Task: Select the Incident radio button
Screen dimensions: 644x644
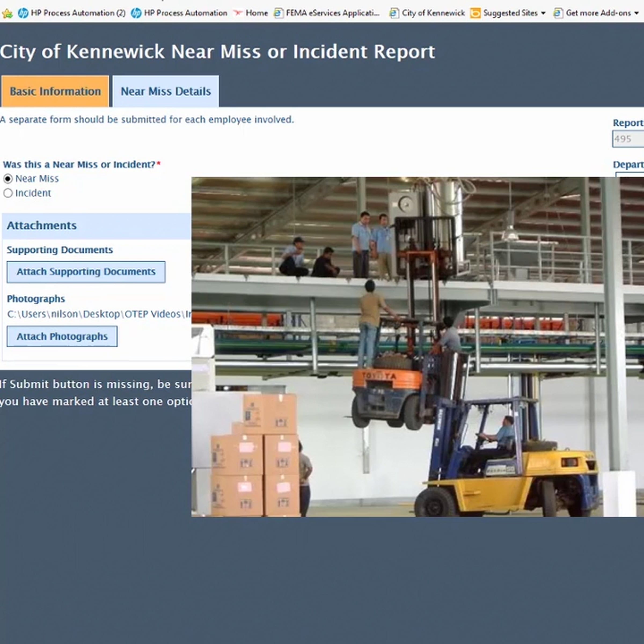Action: pos(8,193)
